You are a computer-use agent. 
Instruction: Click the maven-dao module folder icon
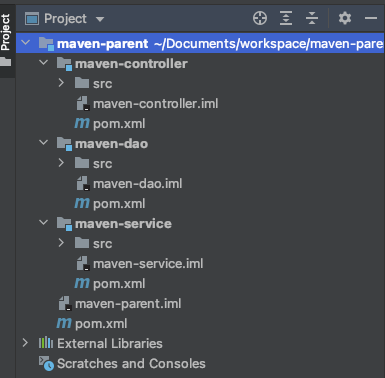click(64, 144)
